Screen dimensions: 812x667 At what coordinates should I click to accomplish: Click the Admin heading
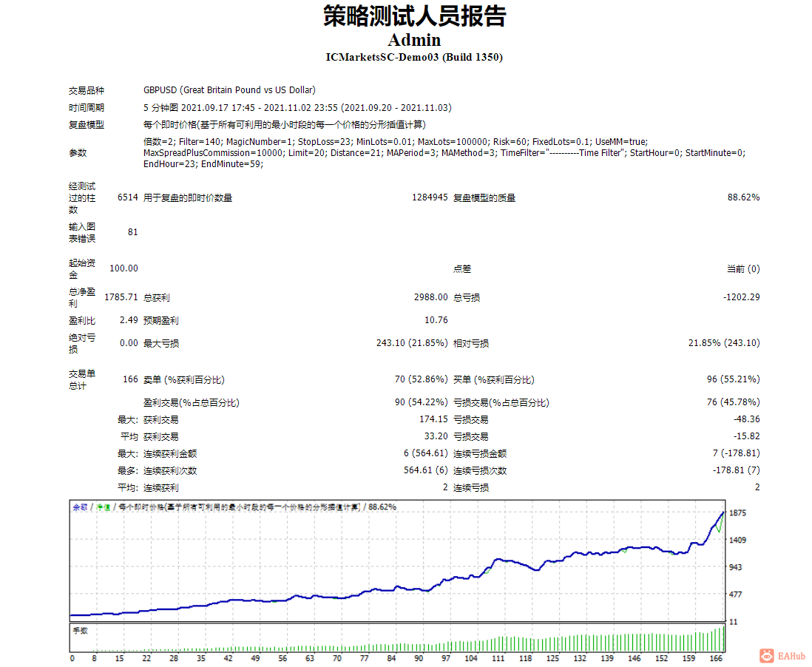point(414,40)
